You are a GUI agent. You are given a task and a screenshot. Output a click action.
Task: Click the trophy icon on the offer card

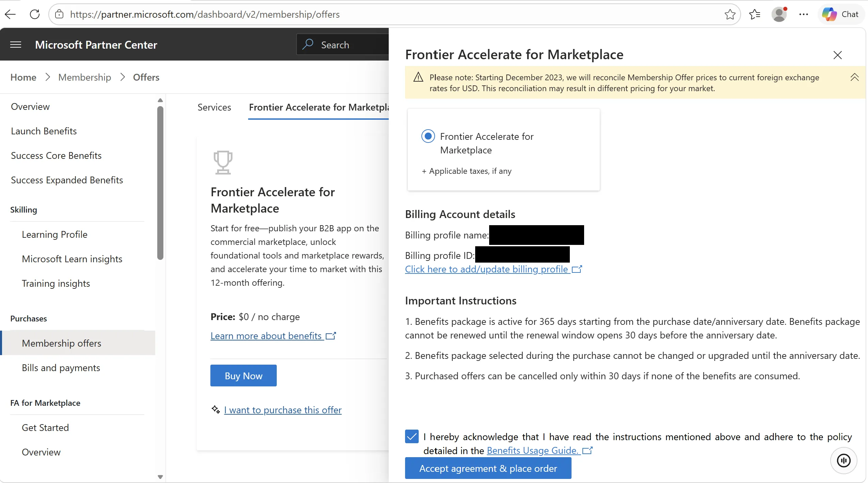[x=223, y=162]
